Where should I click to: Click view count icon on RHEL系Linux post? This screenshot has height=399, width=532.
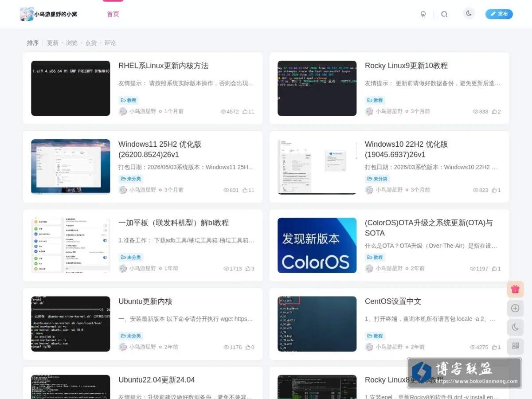223,112
